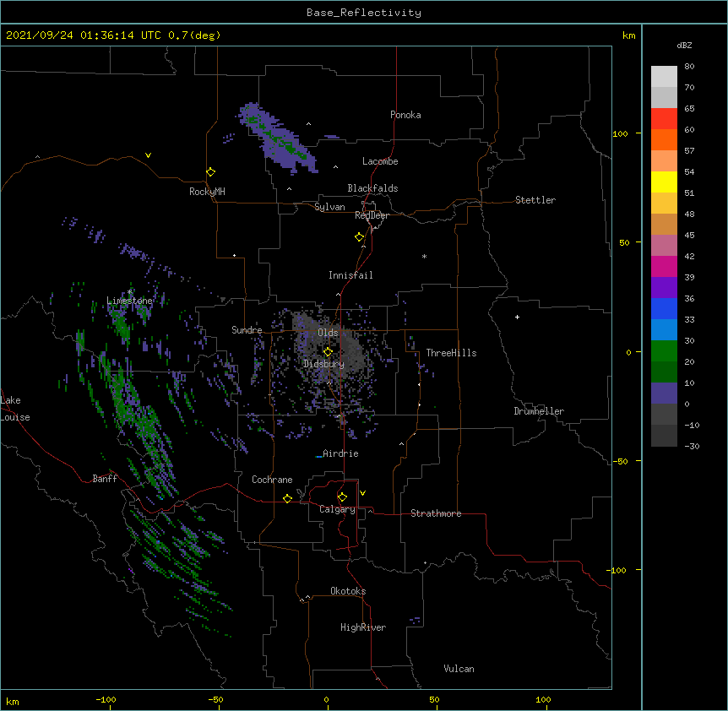Viewport: 728px width, 711px height.
Task: Click the Olds town label
Action: coord(328,333)
